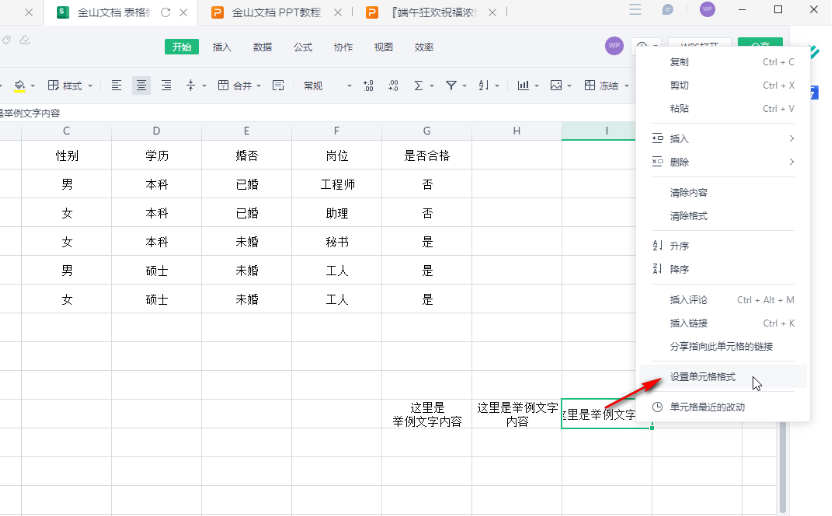Screen dimensions: 832x516
Task: Select the 金山文档 PPT教程 browser tab
Action: tap(266, 12)
